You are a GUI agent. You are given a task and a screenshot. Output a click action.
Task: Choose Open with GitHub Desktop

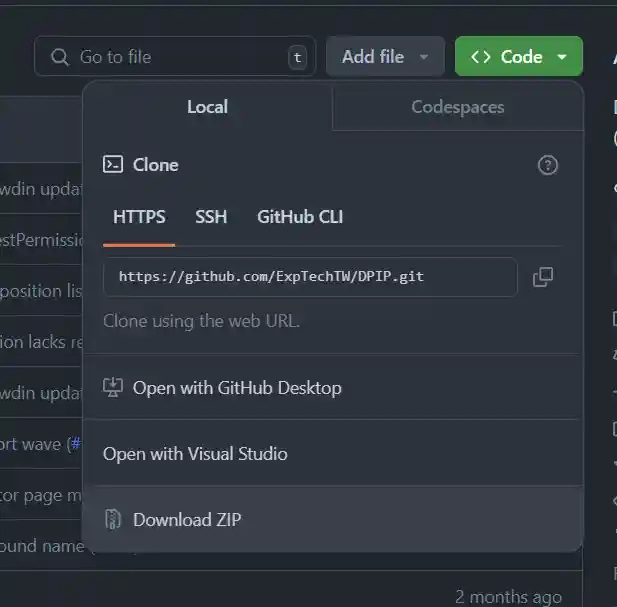coord(333,388)
